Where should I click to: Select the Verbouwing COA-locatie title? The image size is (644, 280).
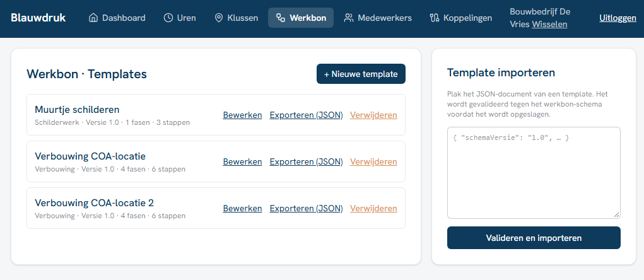pyautogui.click(x=90, y=156)
